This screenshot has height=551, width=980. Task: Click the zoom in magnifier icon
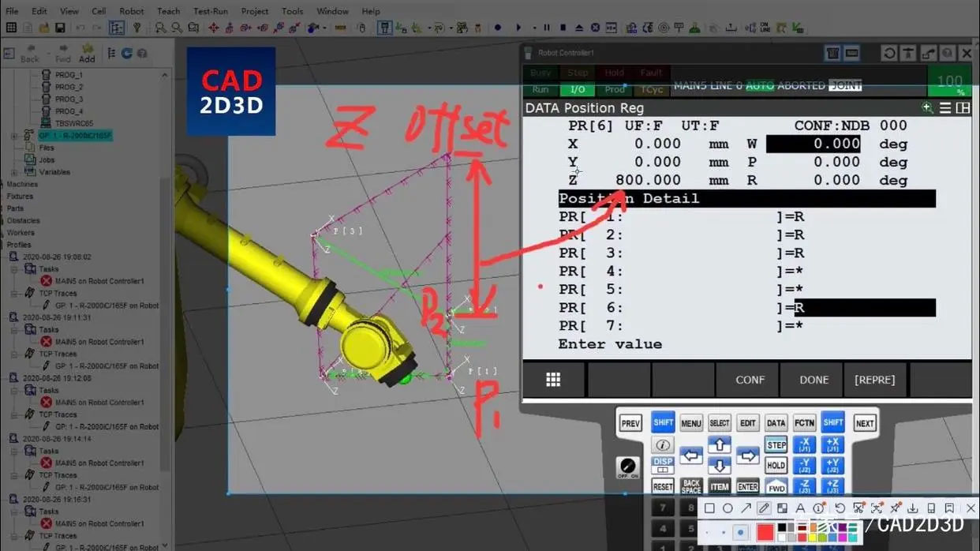160,28
